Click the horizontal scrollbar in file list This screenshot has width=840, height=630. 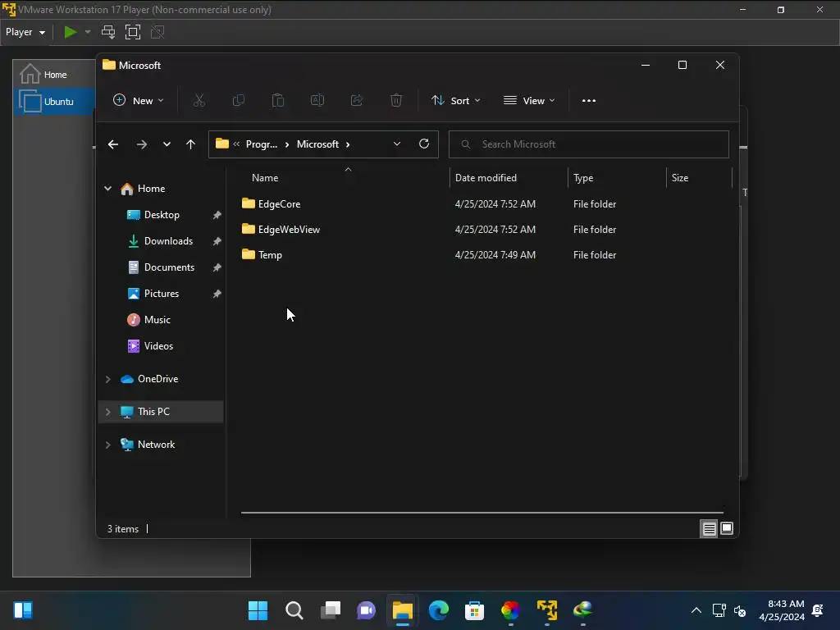482,513
